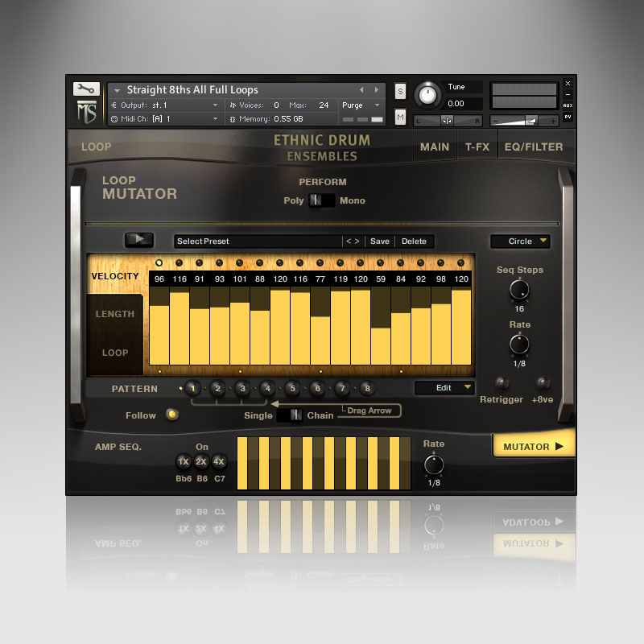Open the Circle shape dropdown
Screen dimensions: 644x644
click(520, 242)
